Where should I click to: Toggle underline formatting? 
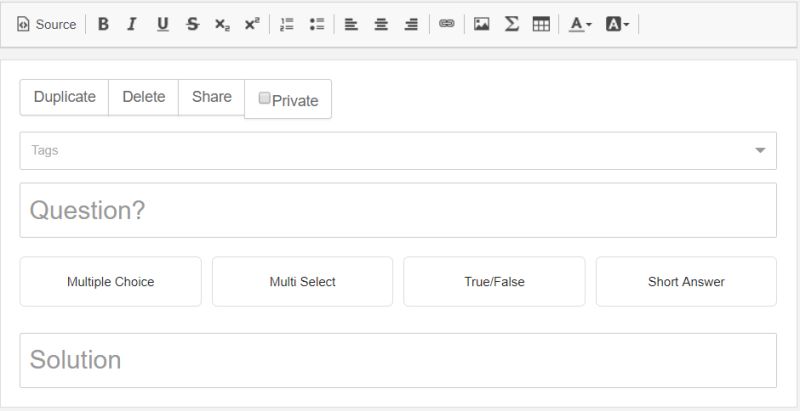coord(163,24)
